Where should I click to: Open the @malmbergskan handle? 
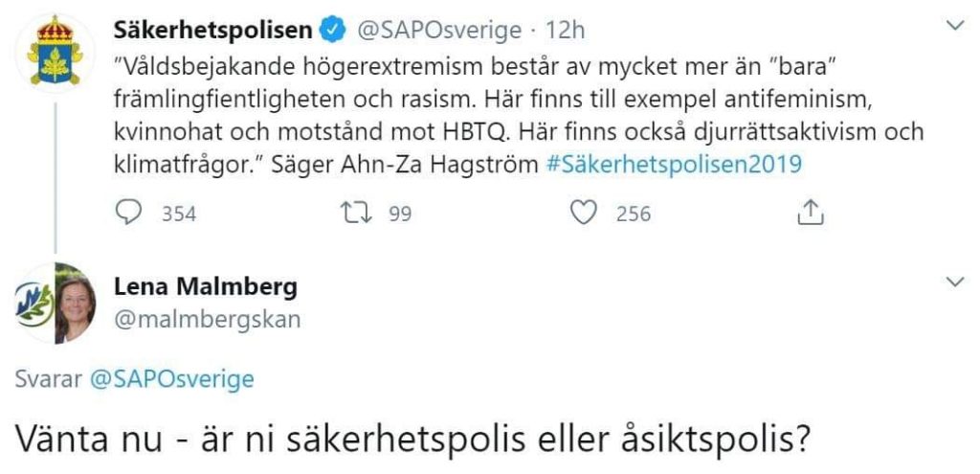207,320
